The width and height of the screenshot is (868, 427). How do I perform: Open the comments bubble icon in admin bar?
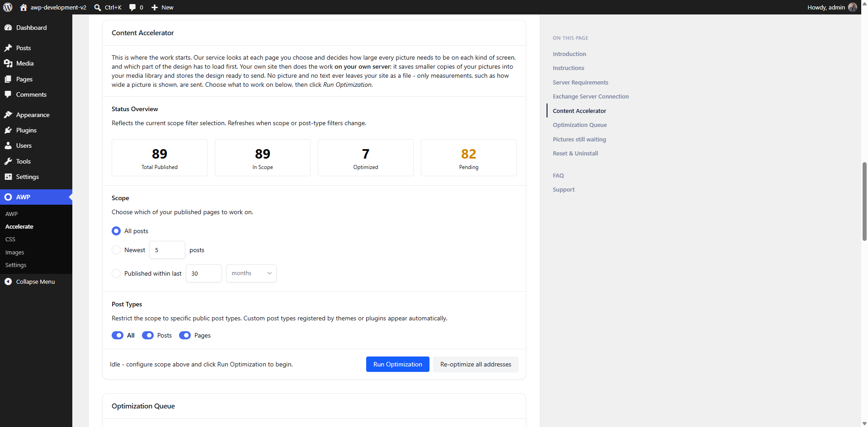coord(132,7)
